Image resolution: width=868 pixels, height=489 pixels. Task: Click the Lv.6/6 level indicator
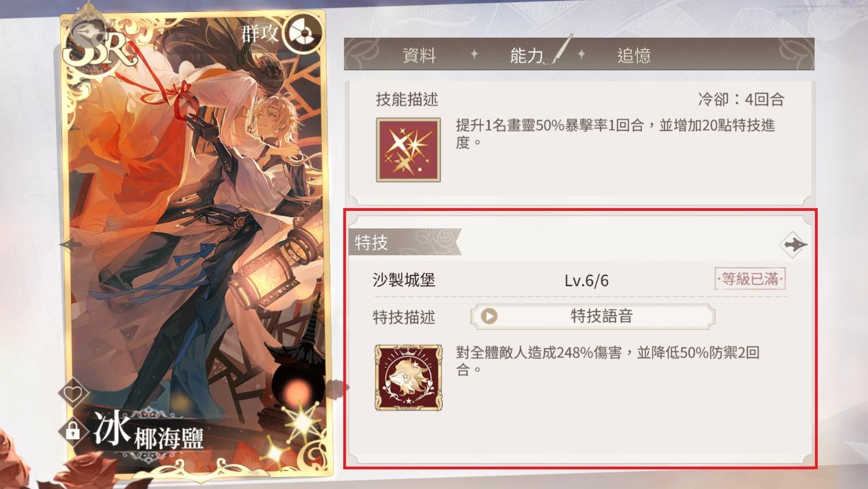click(586, 281)
